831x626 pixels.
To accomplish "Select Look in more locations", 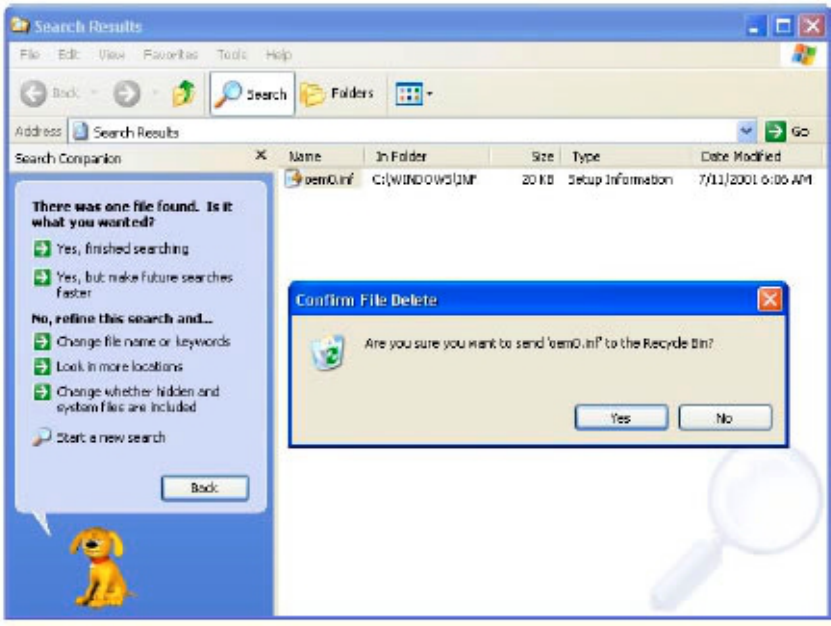I will 108,366.
